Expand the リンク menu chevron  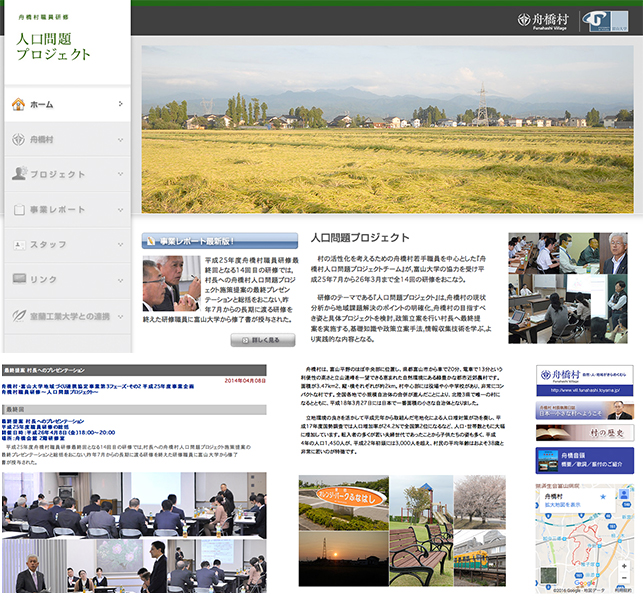click(120, 280)
